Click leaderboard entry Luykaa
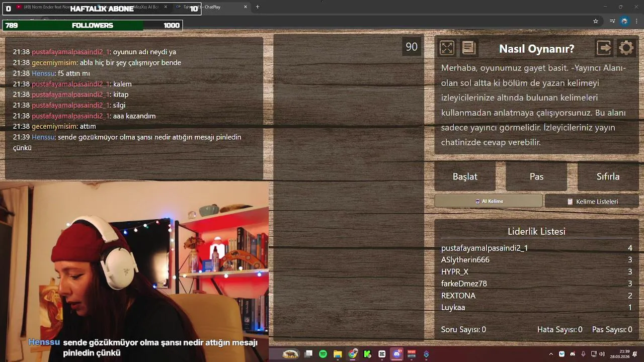The width and height of the screenshot is (644, 362). coord(536,307)
